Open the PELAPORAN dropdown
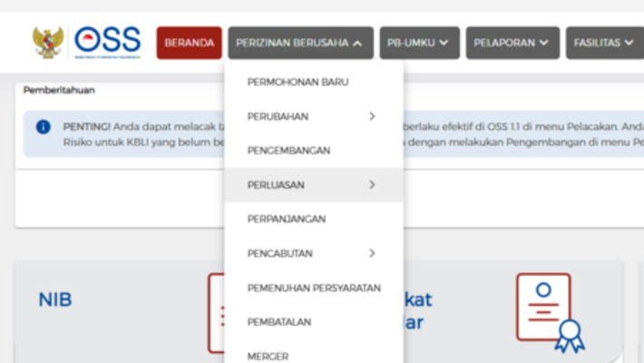 512,43
